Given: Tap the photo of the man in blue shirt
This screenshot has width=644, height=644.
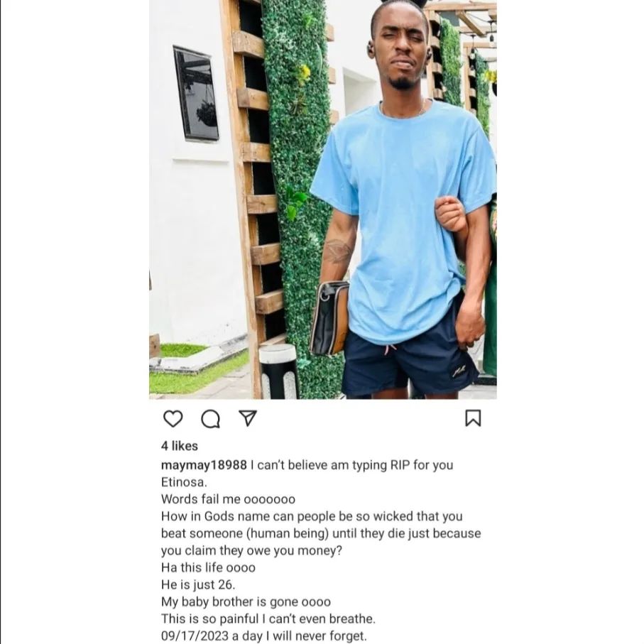Looking at the screenshot, I should click(x=323, y=200).
